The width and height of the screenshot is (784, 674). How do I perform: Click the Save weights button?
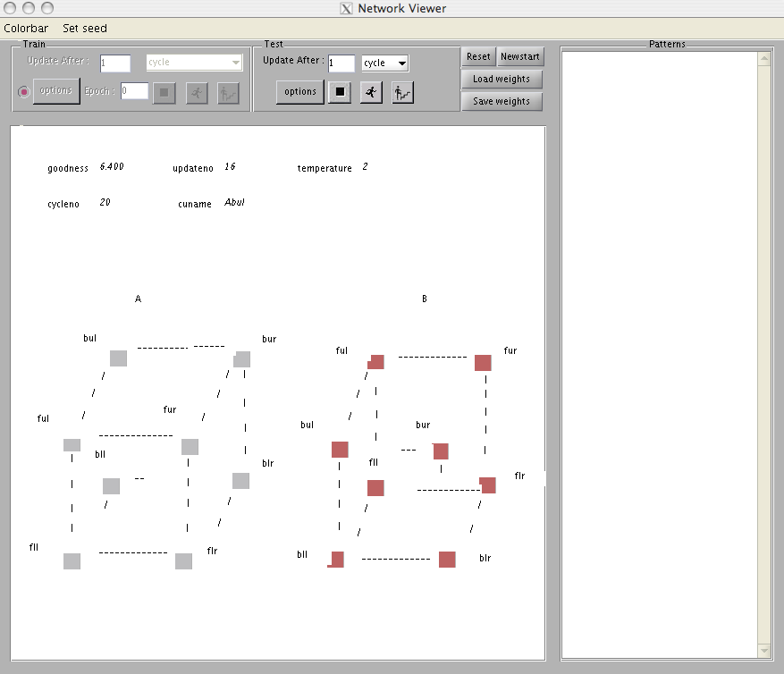tap(502, 101)
